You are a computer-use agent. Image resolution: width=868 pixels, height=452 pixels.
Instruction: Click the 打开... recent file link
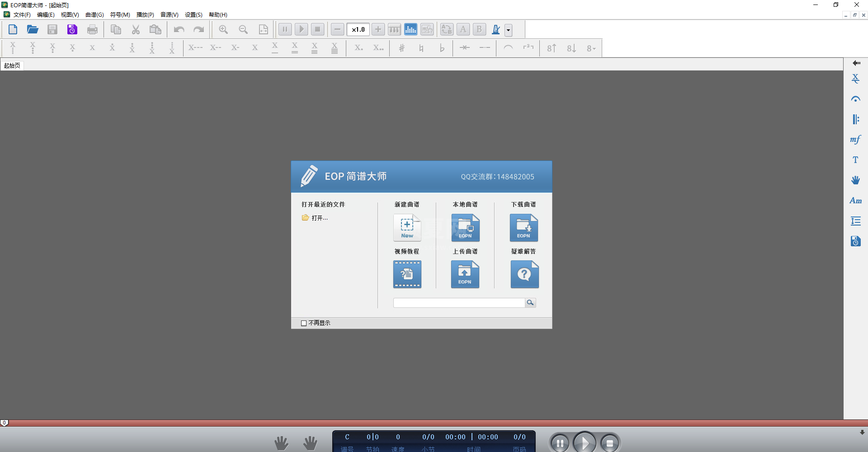(x=315, y=218)
